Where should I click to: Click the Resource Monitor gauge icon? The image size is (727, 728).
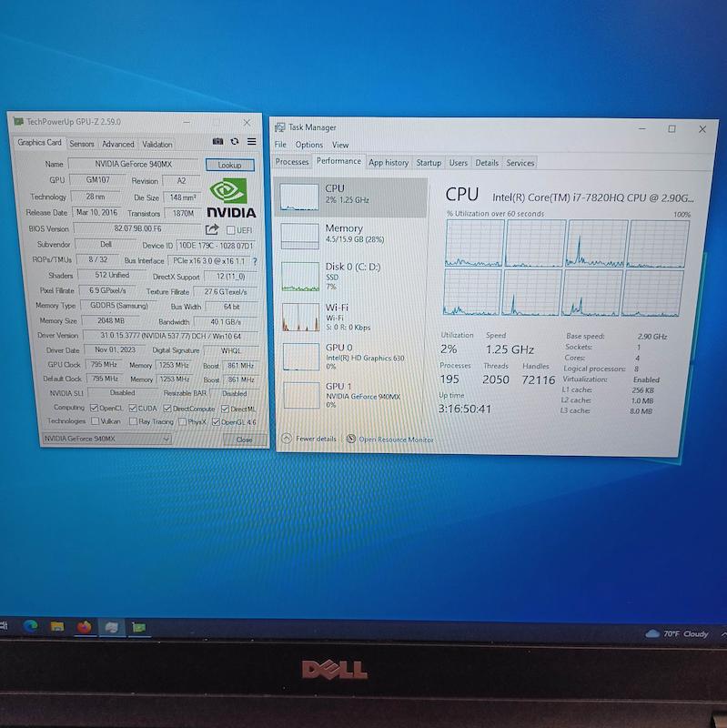pos(351,439)
